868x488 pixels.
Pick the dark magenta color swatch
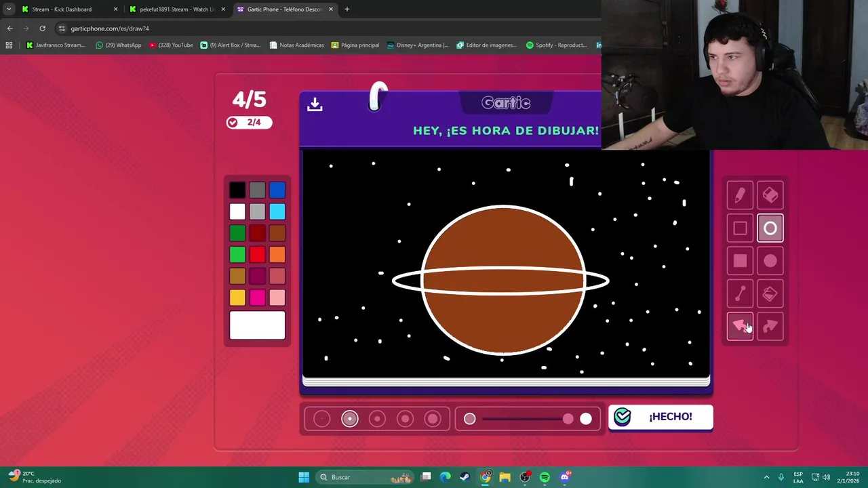pyautogui.click(x=257, y=277)
